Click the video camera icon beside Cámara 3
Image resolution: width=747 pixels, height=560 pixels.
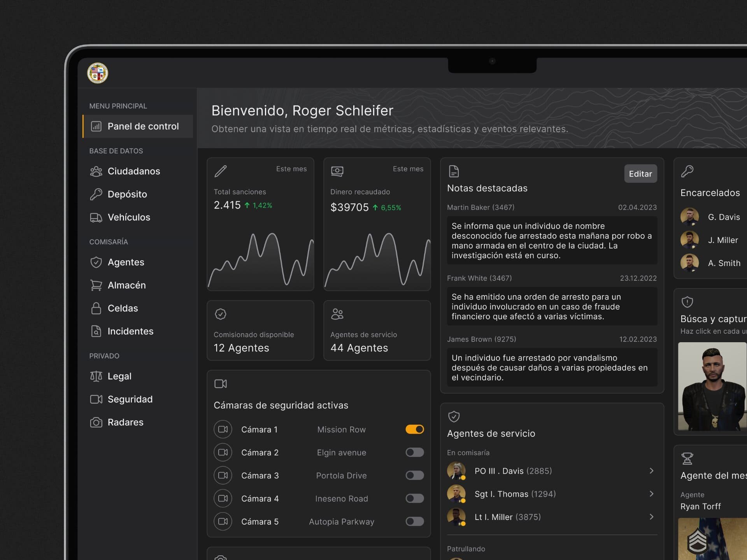click(x=223, y=475)
